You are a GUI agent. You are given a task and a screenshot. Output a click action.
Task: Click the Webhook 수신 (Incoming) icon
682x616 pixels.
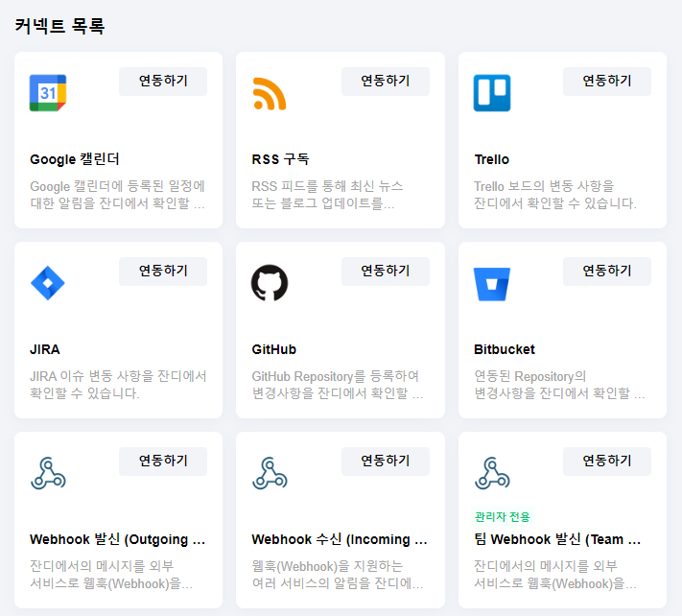pos(270,473)
